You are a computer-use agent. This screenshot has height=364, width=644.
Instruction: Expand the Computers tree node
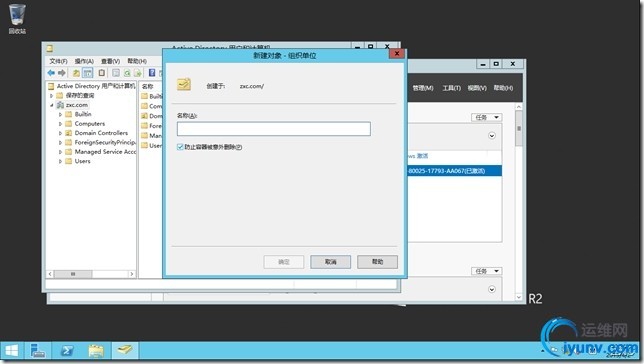(x=60, y=124)
